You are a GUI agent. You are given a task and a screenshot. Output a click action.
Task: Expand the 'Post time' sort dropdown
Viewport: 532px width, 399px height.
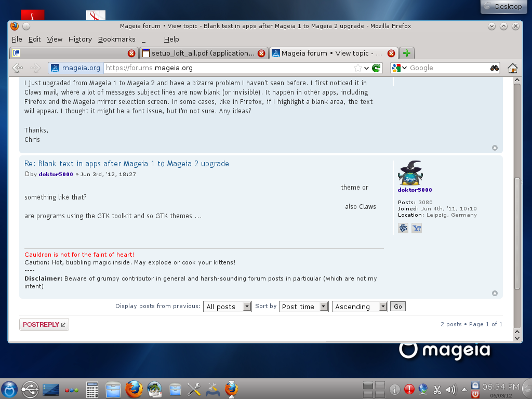tap(303, 307)
